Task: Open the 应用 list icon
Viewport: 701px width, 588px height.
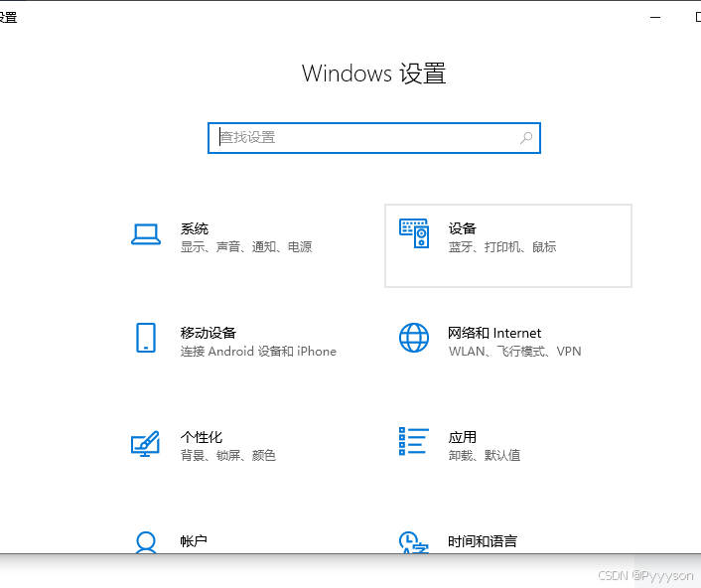Action: pos(414,441)
